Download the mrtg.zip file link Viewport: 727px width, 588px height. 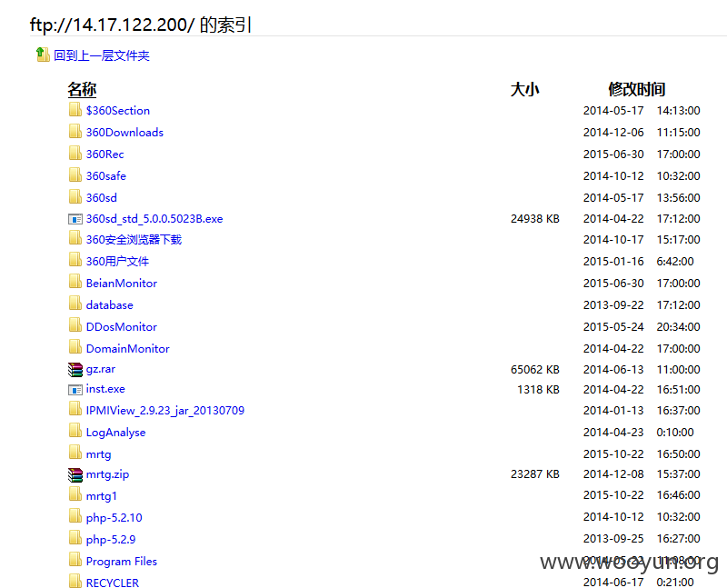pyautogui.click(x=107, y=474)
